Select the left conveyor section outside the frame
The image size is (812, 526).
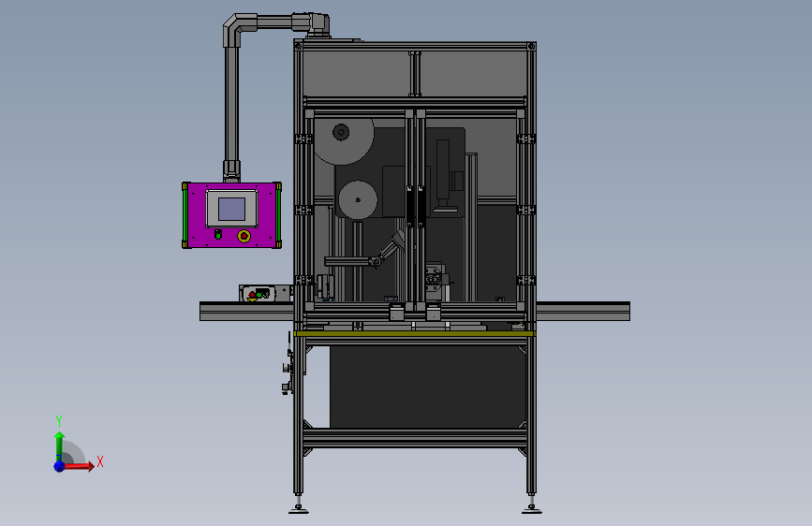coord(246,311)
